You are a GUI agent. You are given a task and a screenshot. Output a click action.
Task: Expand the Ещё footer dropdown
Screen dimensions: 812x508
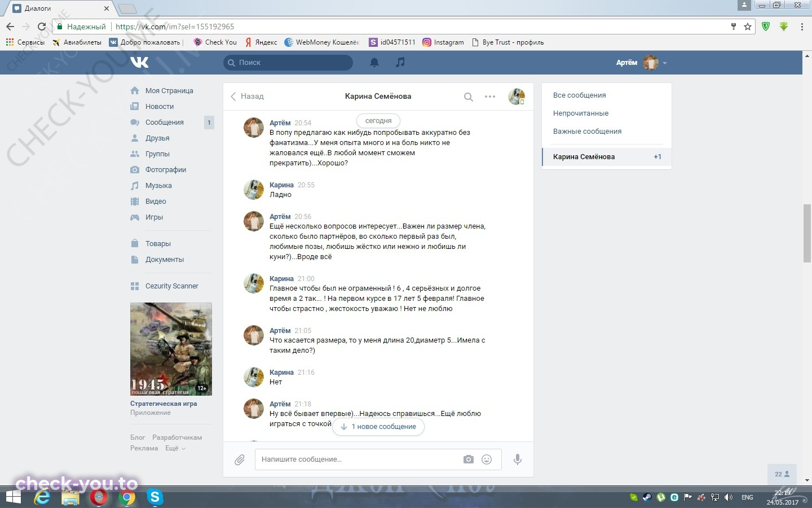(x=175, y=448)
